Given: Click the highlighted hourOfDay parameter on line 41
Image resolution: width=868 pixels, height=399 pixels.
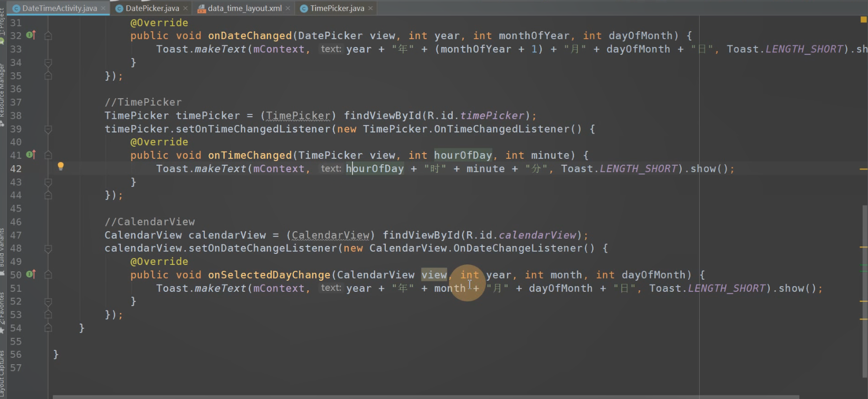Looking at the screenshot, I should [463, 155].
